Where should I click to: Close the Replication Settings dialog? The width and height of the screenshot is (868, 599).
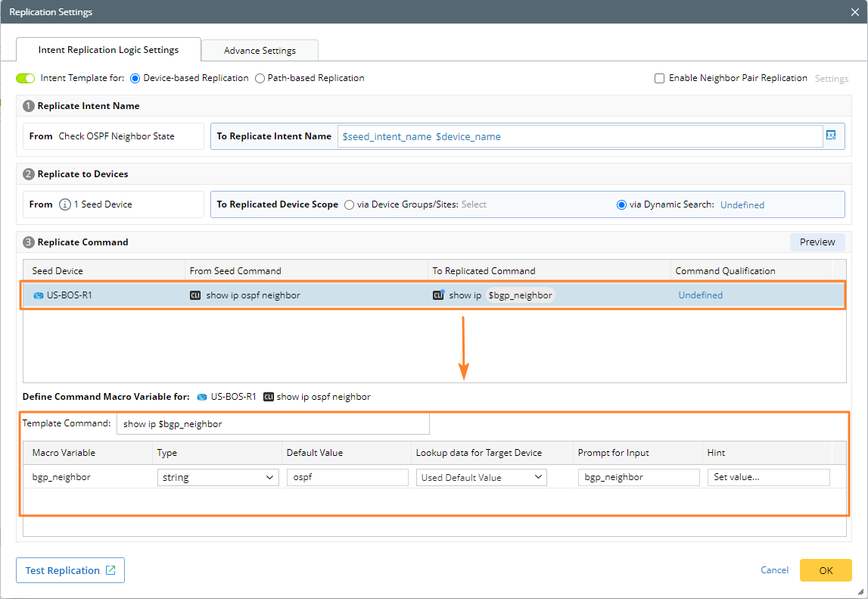tap(854, 12)
